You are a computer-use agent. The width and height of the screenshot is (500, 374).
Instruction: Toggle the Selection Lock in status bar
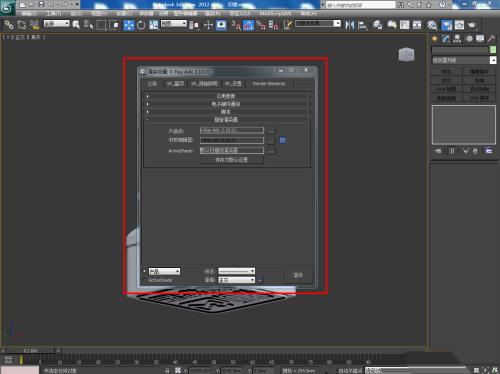168,370
